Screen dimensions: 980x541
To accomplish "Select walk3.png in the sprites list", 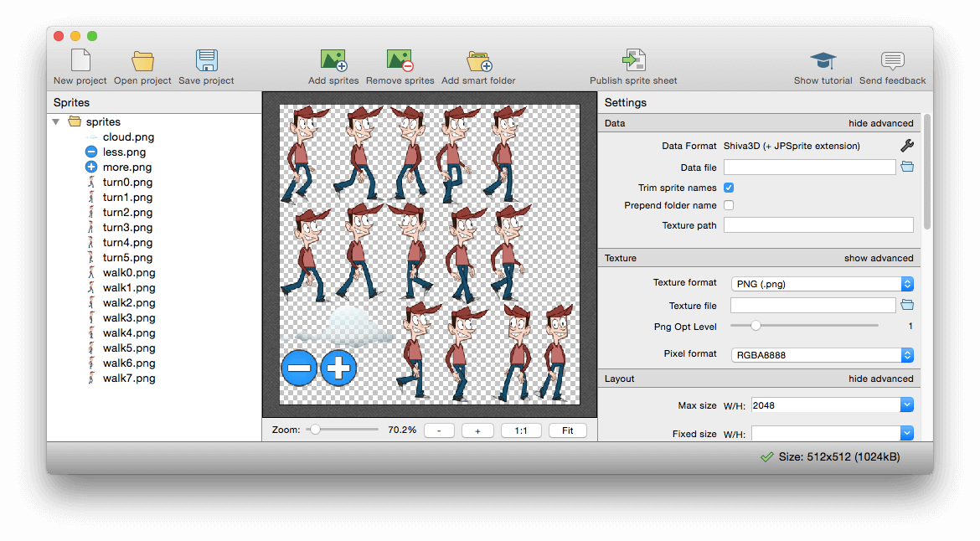I will click(x=129, y=318).
